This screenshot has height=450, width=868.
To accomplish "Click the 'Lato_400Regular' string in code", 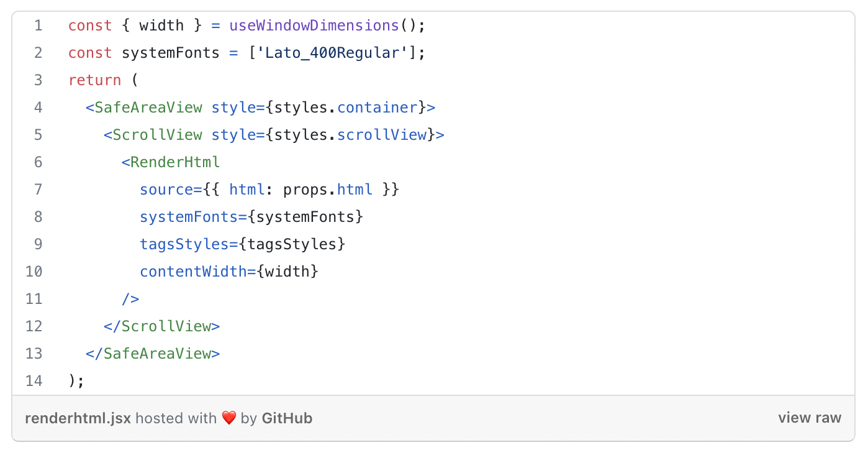I will tap(332, 53).
